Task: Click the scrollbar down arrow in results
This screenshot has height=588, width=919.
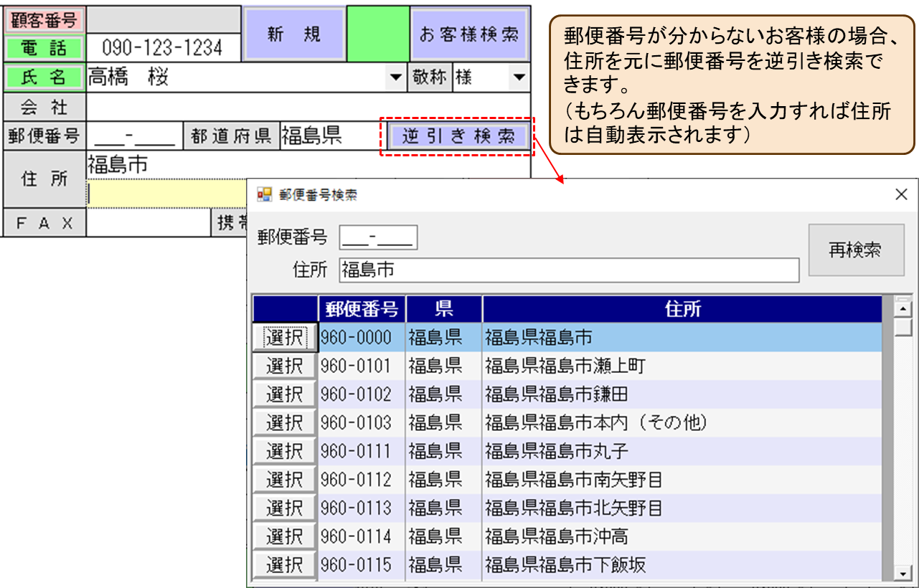Action: [x=902, y=573]
